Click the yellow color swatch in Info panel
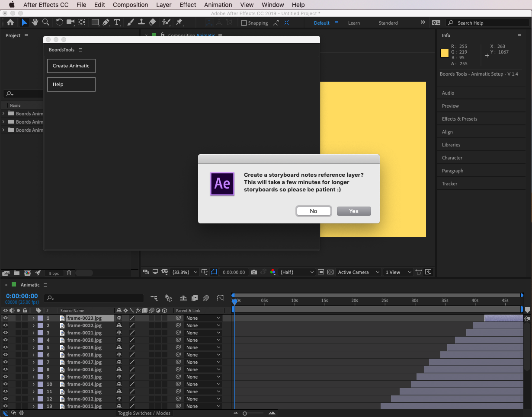Viewport: 532px width, 417px height. (x=445, y=54)
